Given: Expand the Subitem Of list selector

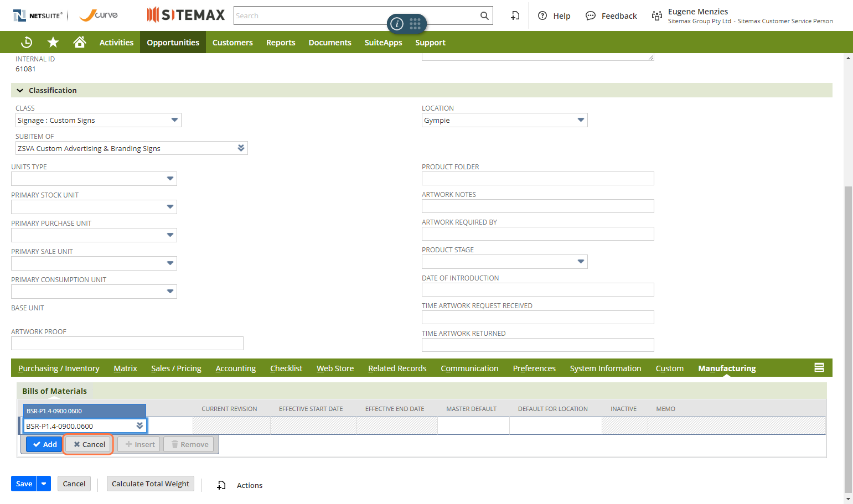Looking at the screenshot, I should [x=241, y=148].
